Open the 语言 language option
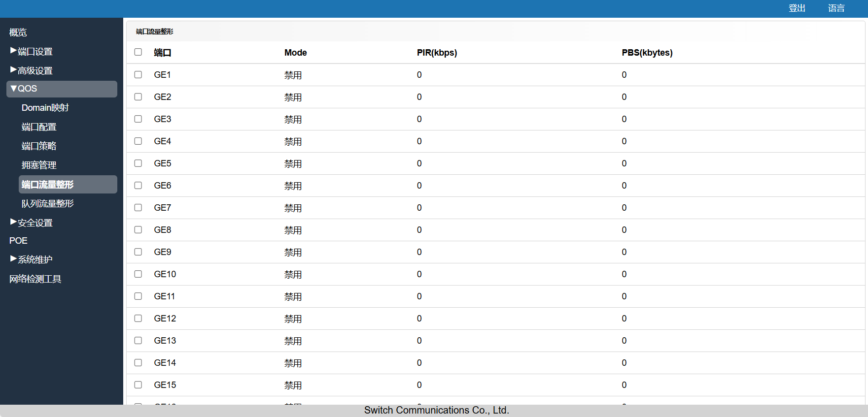Image resolution: width=868 pixels, height=417 pixels. pos(836,8)
